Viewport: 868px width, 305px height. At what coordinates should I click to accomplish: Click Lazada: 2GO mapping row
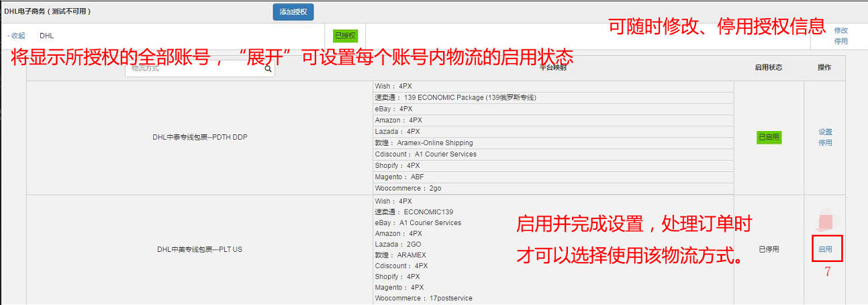398,245
